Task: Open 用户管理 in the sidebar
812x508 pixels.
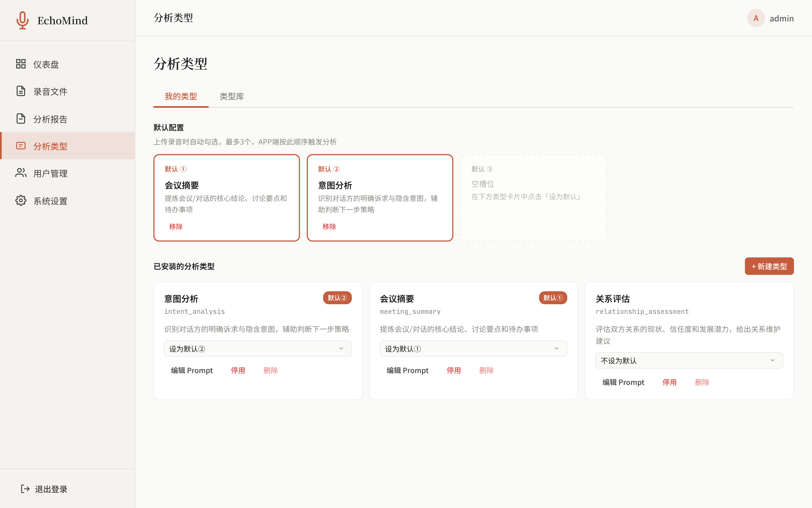Action: (x=67, y=173)
